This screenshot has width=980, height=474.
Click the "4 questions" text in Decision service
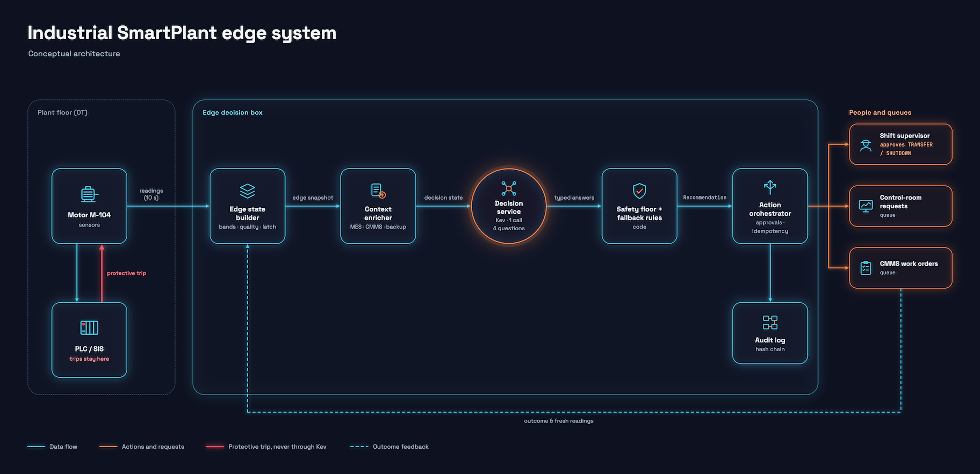[x=509, y=229]
